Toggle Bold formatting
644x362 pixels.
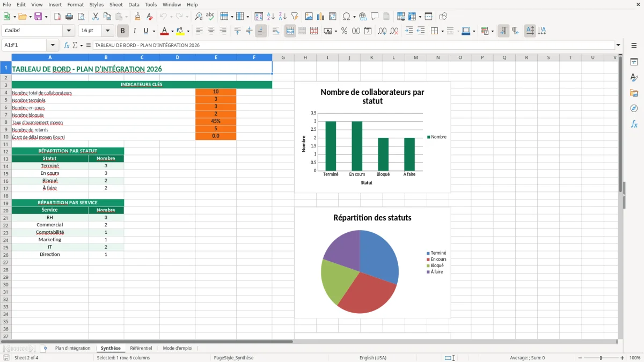tap(123, 31)
